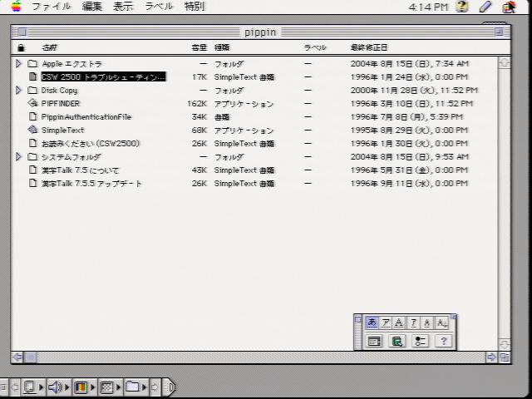532x399 pixels.
Task: Switch input mode to full-width alphabet A
Action: (x=399, y=323)
